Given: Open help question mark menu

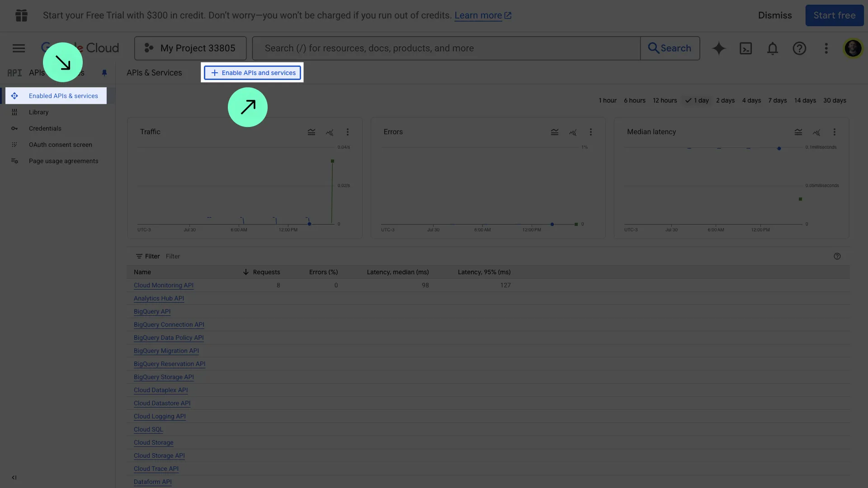Looking at the screenshot, I should click(799, 48).
